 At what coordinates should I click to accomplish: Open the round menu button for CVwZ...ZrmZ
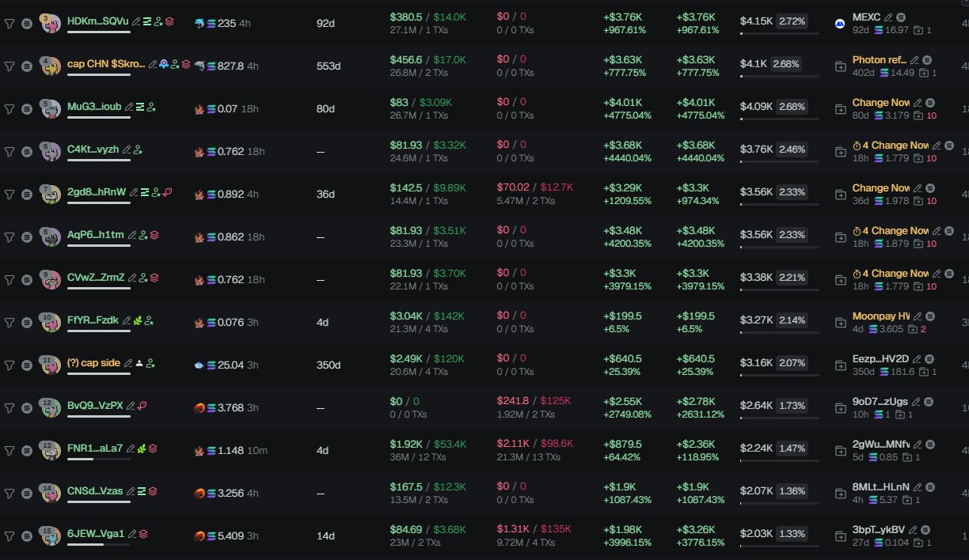pos(26,280)
